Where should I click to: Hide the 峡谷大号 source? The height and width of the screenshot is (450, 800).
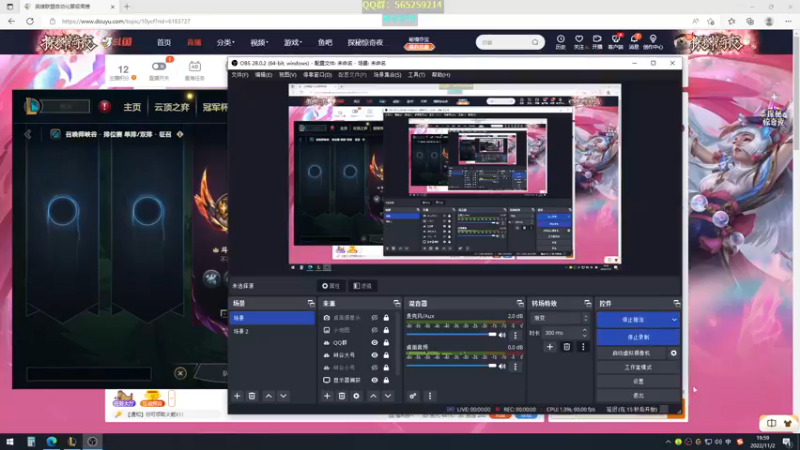(374, 355)
